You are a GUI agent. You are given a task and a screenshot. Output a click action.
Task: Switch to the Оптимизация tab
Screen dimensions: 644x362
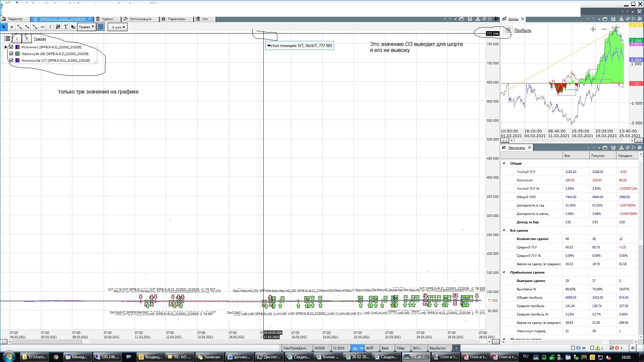point(140,19)
